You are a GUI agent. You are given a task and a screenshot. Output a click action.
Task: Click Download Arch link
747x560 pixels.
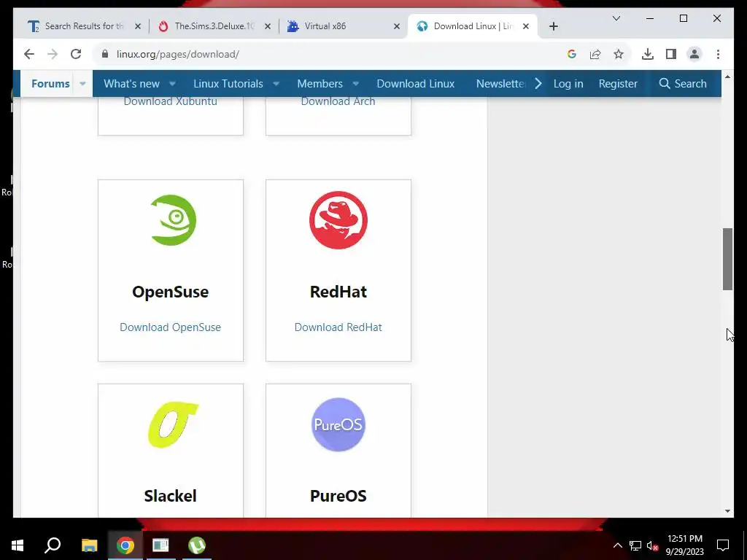click(338, 101)
